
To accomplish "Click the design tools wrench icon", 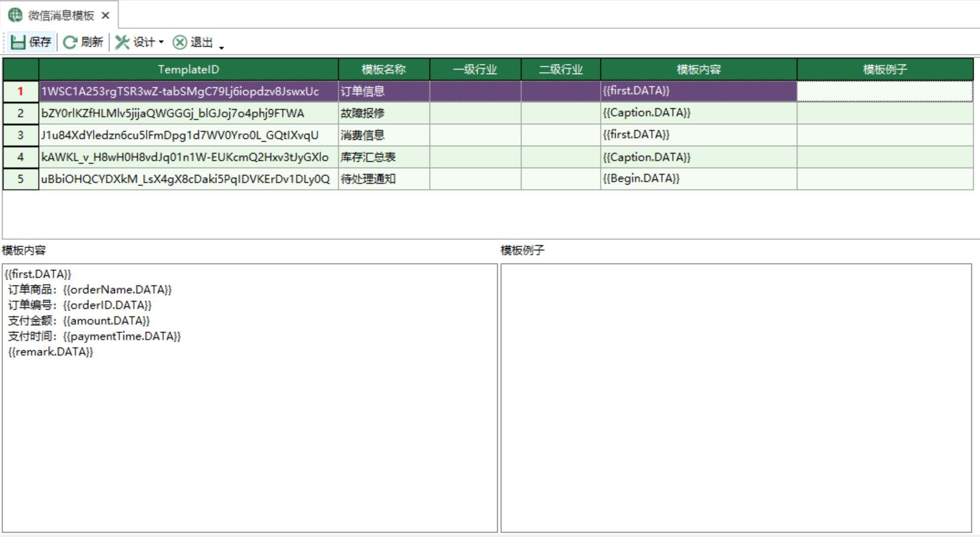I will point(122,42).
